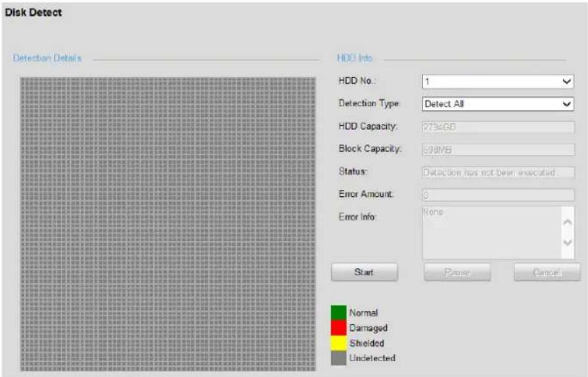
Task: Click the Normal legend text
Action: point(363,313)
